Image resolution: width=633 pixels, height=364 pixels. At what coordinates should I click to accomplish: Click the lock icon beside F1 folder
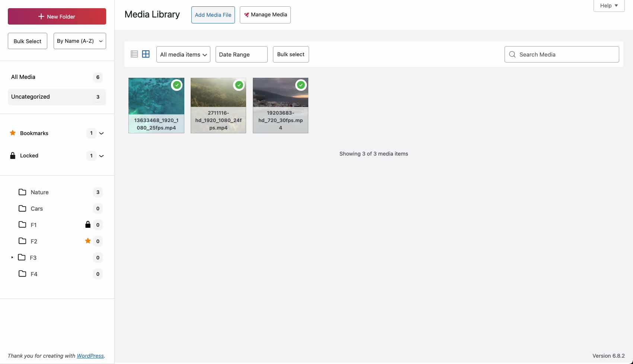[x=88, y=224]
